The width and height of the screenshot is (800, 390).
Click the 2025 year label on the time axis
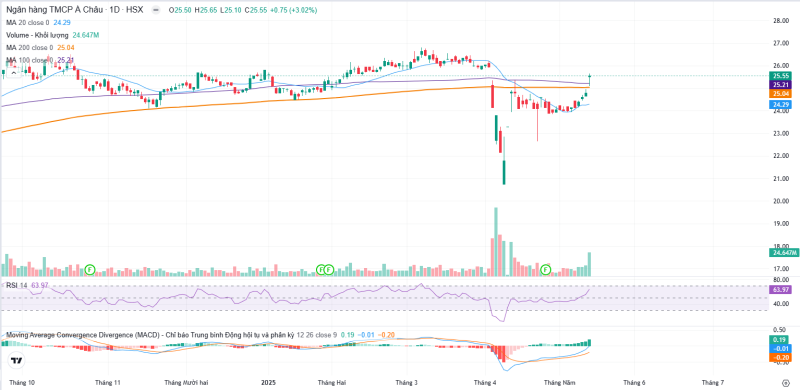click(268, 382)
